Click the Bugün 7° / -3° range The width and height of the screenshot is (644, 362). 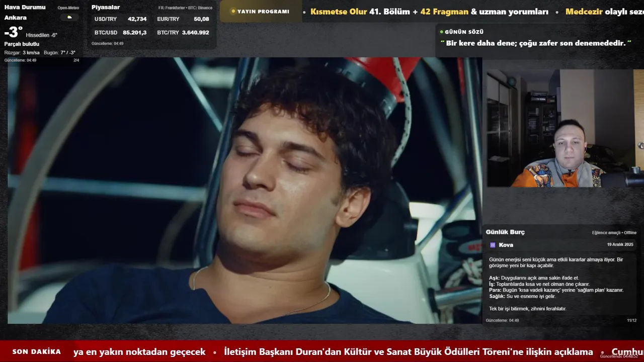point(59,53)
